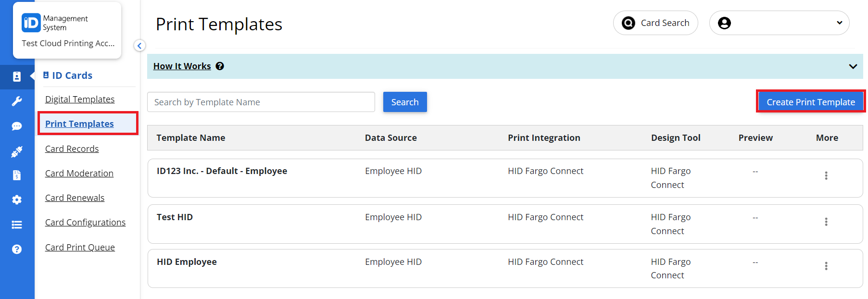The height and width of the screenshot is (299, 868).
Task: Select the HID Employee template name
Action: 187,262
